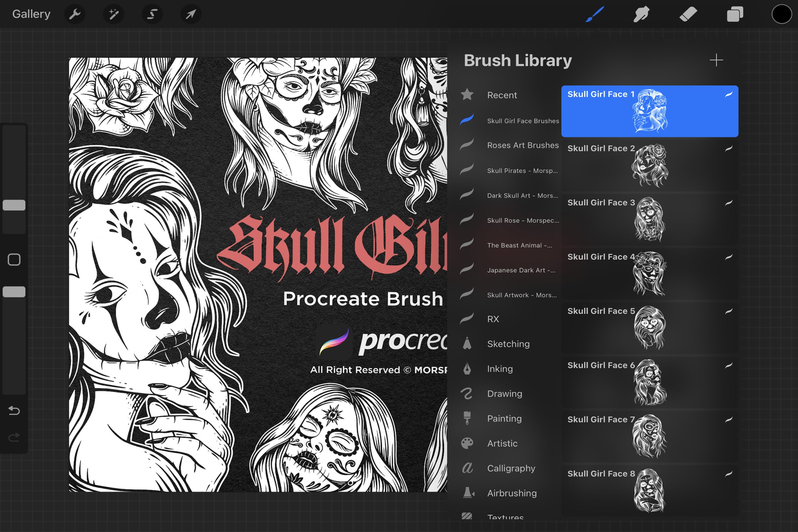The image size is (798, 532).
Task: Open the Calligraphy brush set
Action: 510,468
